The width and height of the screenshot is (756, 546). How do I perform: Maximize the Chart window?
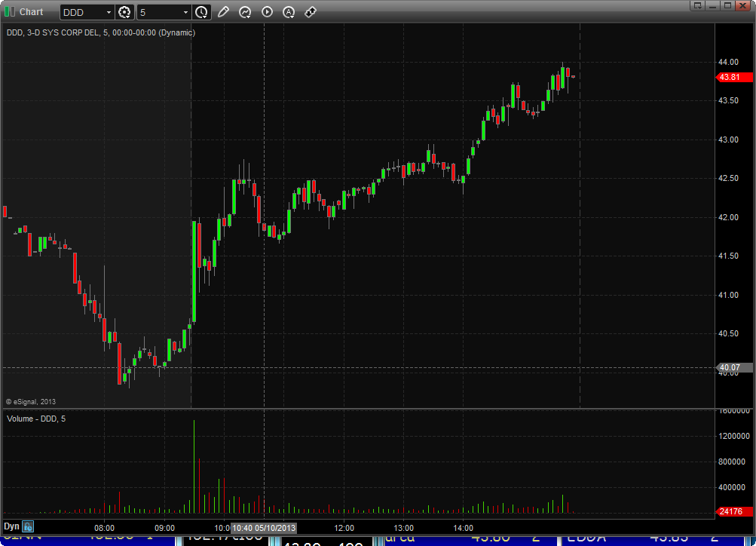pos(727,5)
